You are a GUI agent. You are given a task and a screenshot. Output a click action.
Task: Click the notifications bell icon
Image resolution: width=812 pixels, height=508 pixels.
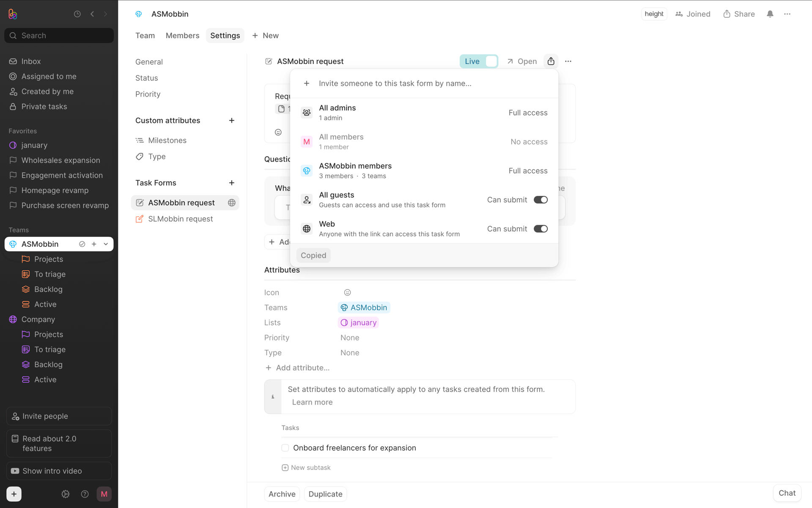[x=770, y=14]
